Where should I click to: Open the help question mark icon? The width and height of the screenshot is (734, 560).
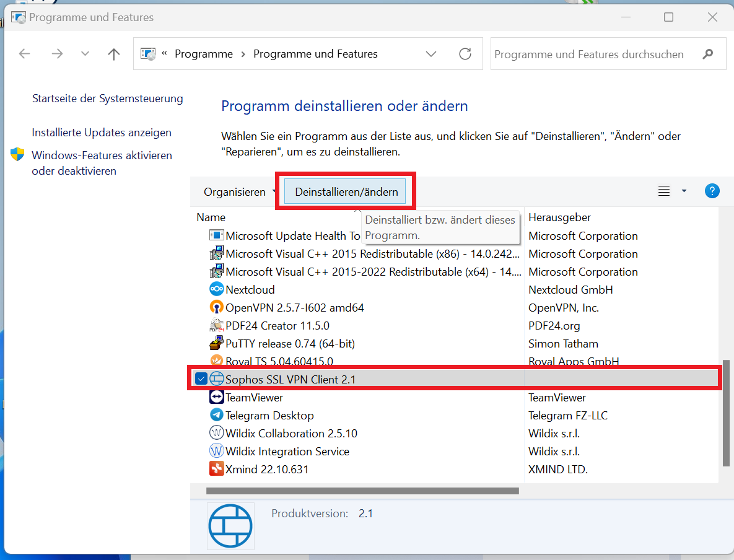tap(712, 191)
